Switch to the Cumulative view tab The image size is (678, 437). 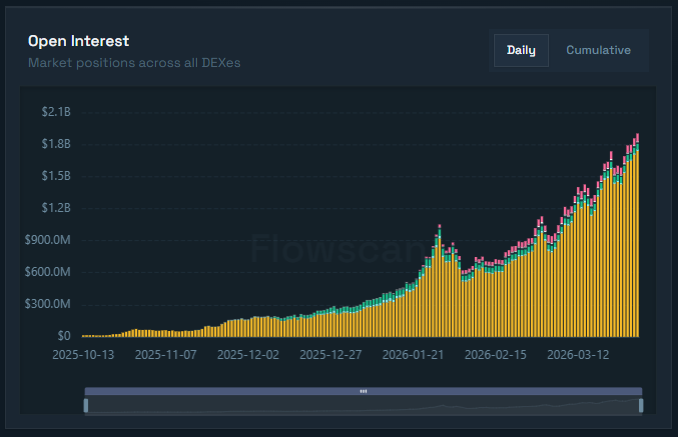598,50
